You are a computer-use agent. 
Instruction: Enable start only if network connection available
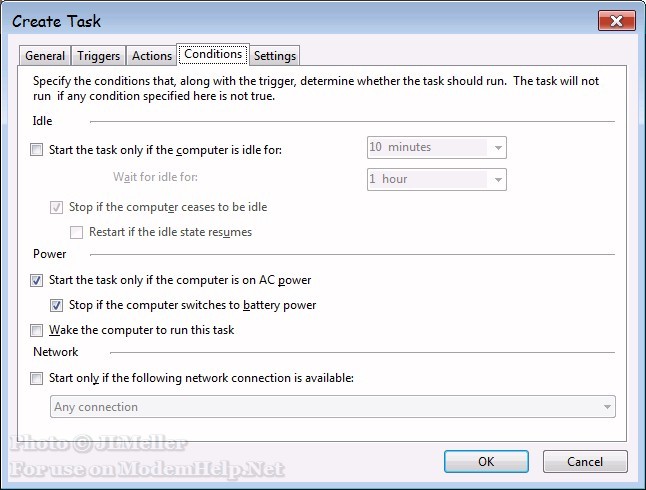tap(36, 378)
